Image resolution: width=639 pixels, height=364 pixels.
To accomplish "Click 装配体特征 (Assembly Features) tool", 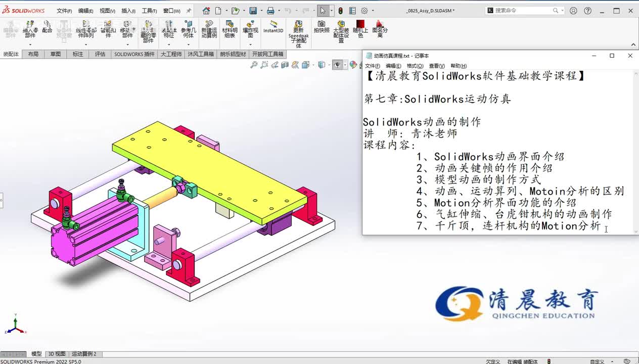I will click(168, 29).
